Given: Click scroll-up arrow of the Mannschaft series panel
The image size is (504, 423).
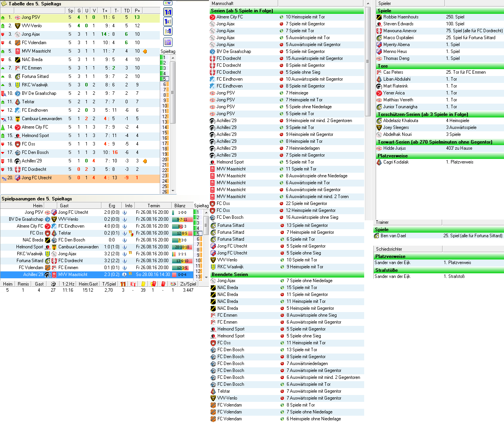Looking at the screenshot, I should coord(368,3).
